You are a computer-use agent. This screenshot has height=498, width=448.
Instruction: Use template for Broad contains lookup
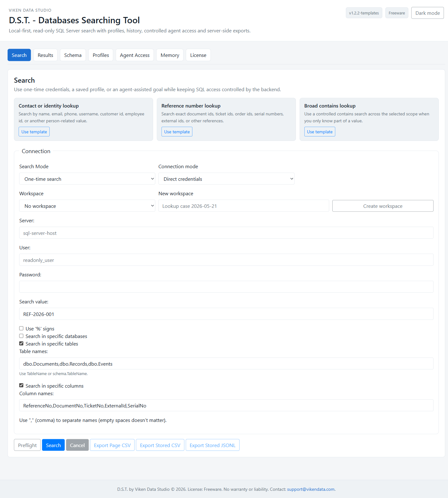click(x=320, y=132)
